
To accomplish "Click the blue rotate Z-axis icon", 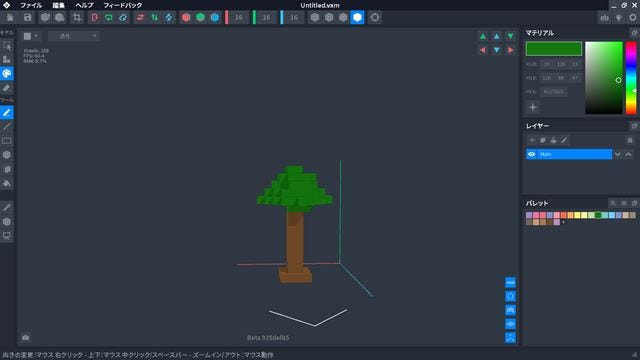I will (123, 18).
